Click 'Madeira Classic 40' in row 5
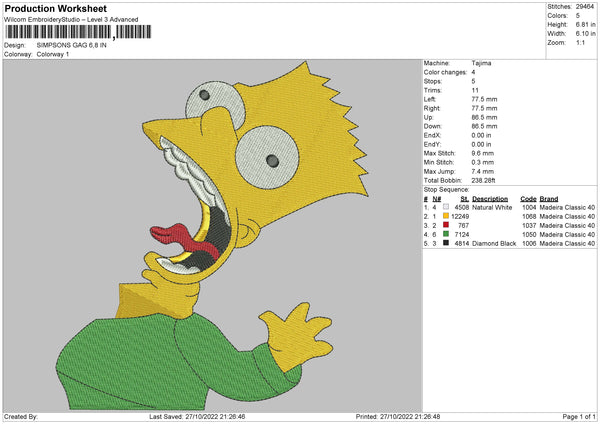The height and width of the screenshot is (424, 600). (x=567, y=243)
